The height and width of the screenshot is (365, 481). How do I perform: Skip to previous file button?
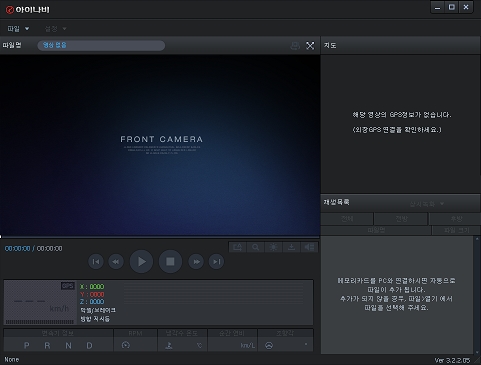(96, 262)
